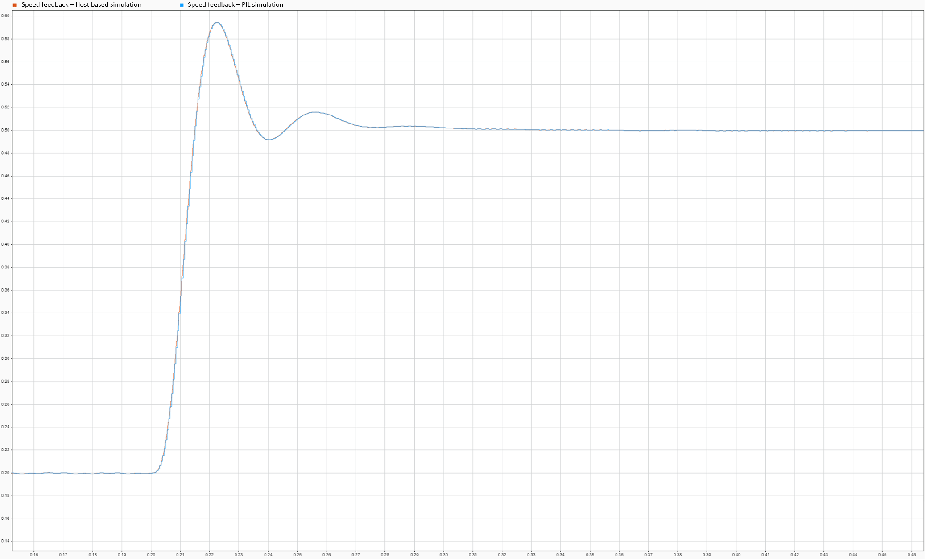The width and height of the screenshot is (926, 560).
Task: Click the 0.46 x-axis tick label
Action: coord(912,555)
